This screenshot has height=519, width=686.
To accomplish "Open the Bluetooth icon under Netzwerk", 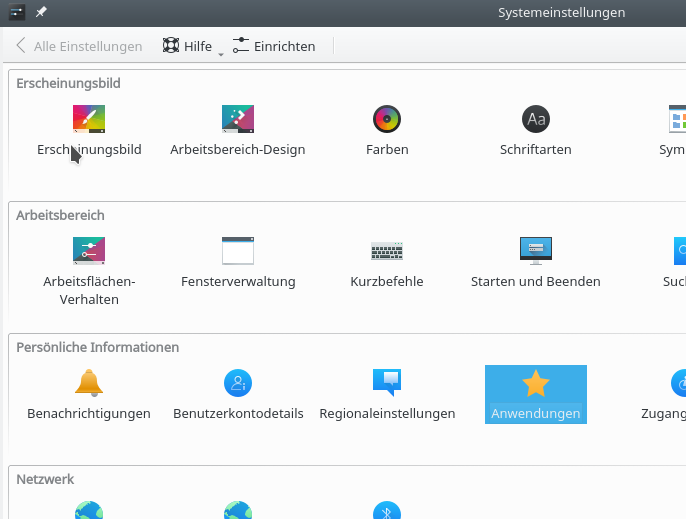I will [386, 510].
